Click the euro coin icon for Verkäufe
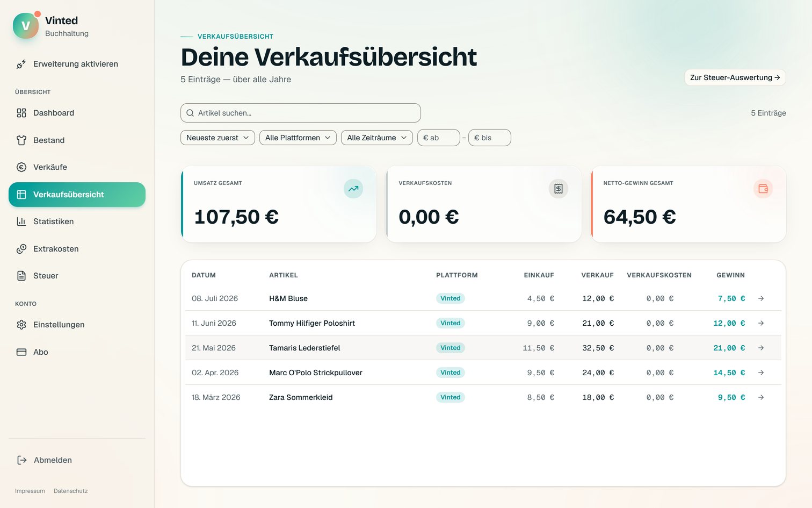 click(21, 167)
